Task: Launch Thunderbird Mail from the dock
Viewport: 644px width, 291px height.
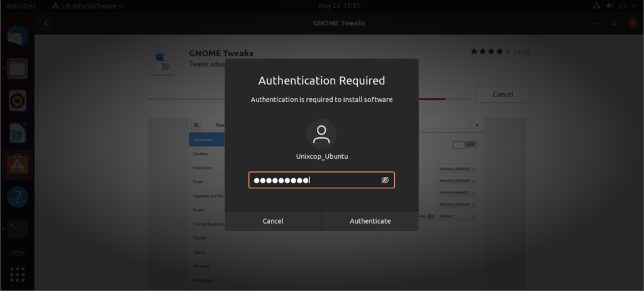Action: click(x=17, y=37)
